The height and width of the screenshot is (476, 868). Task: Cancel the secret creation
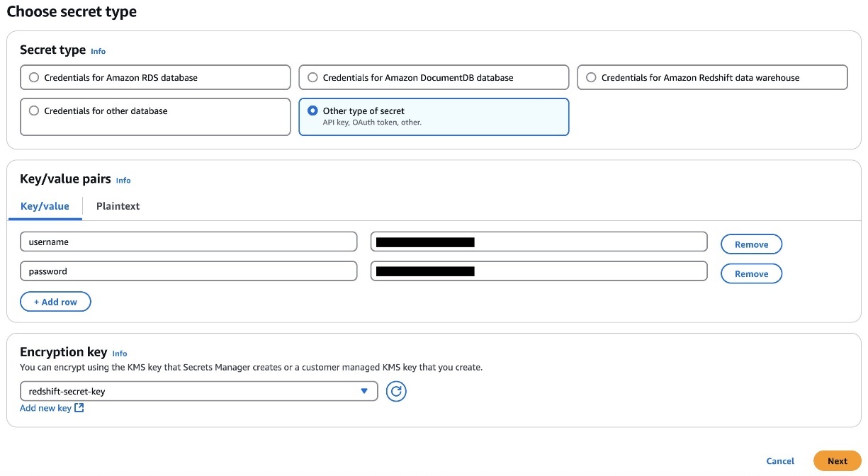tap(780, 460)
